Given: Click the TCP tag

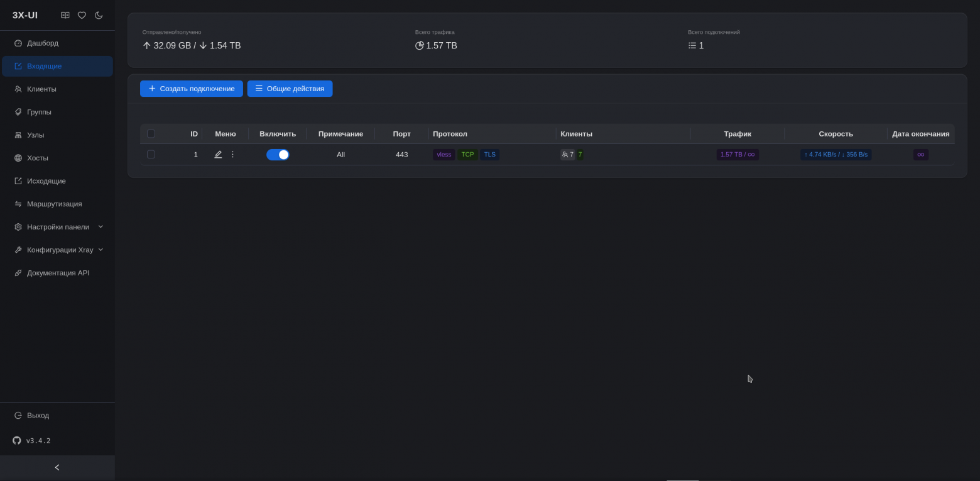Looking at the screenshot, I should pyautogui.click(x=467, y=155).
